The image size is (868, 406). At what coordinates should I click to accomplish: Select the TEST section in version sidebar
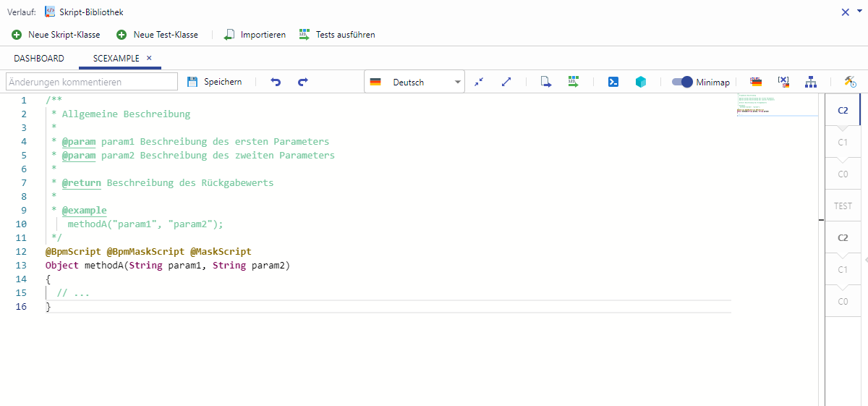click(x=843, y=206)
